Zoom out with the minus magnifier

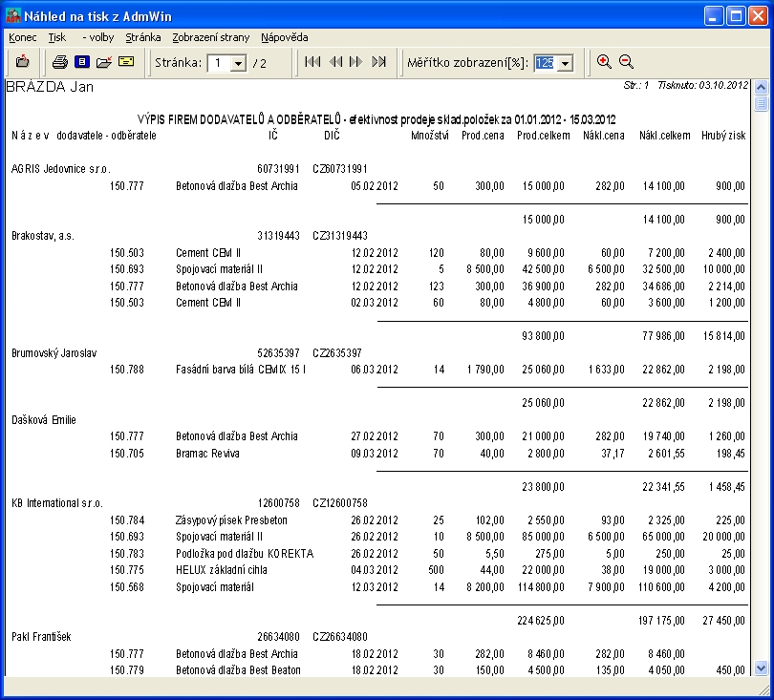(626, 62)
